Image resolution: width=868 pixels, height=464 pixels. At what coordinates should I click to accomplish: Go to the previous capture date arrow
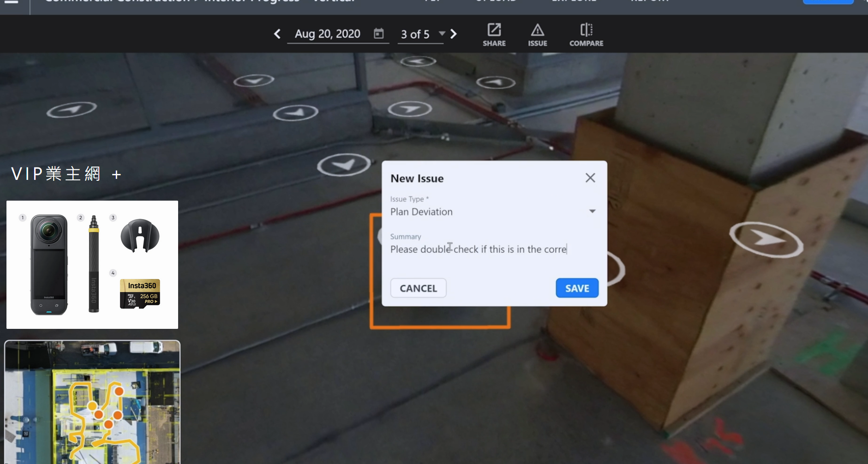tap(277, 34)
